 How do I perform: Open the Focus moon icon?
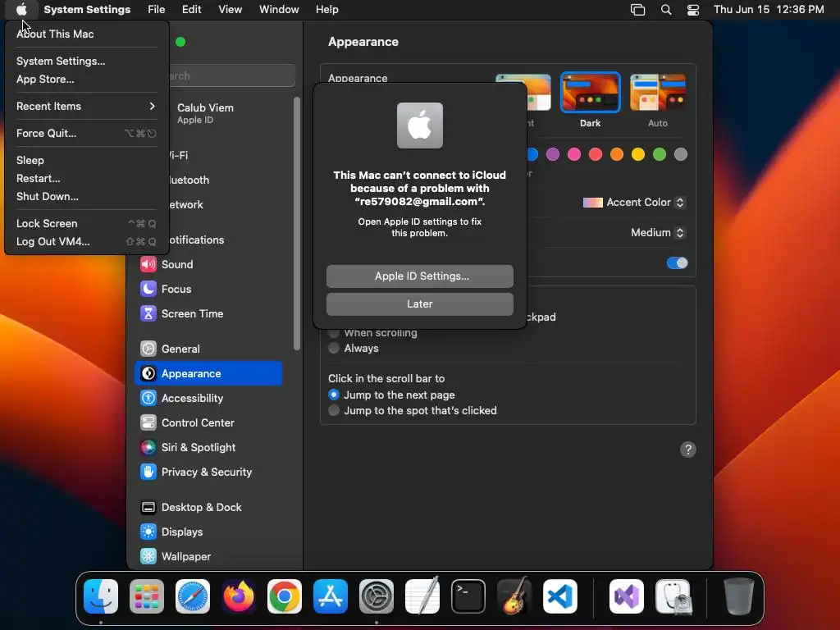[148, 289]
